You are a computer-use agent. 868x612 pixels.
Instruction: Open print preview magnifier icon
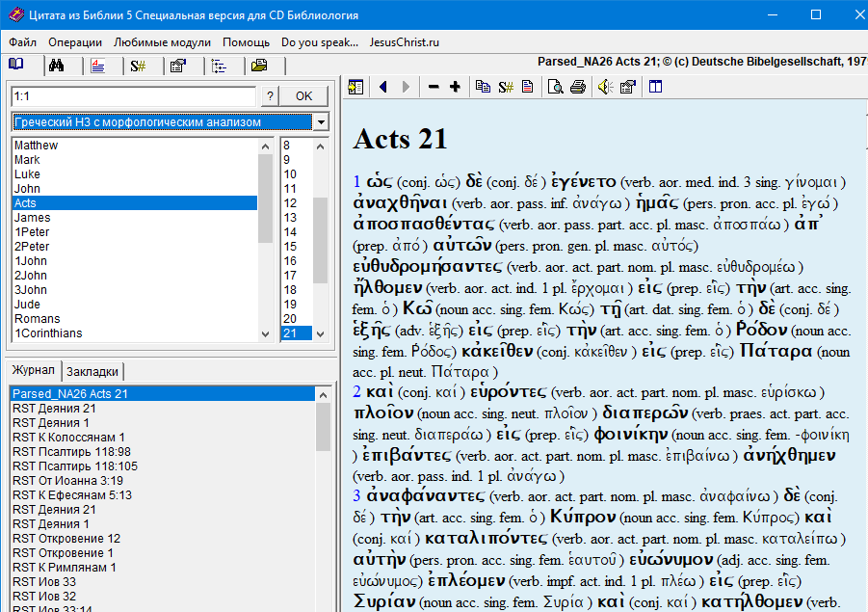click(x=555, y=87)
